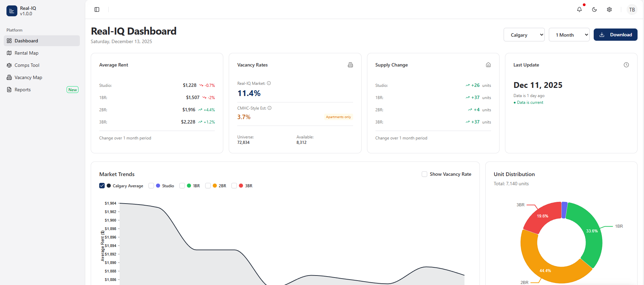Screen dimensions: 644x285
Task: Click the Download button
Action: coord(615,35)
